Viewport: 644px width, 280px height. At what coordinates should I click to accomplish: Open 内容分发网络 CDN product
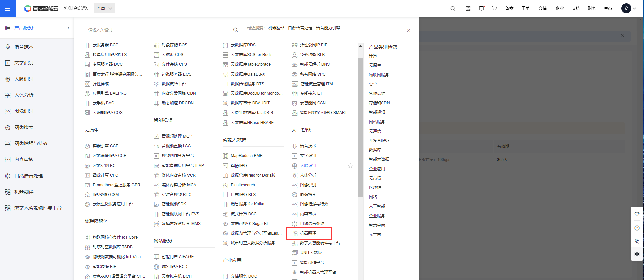[178, 93]
